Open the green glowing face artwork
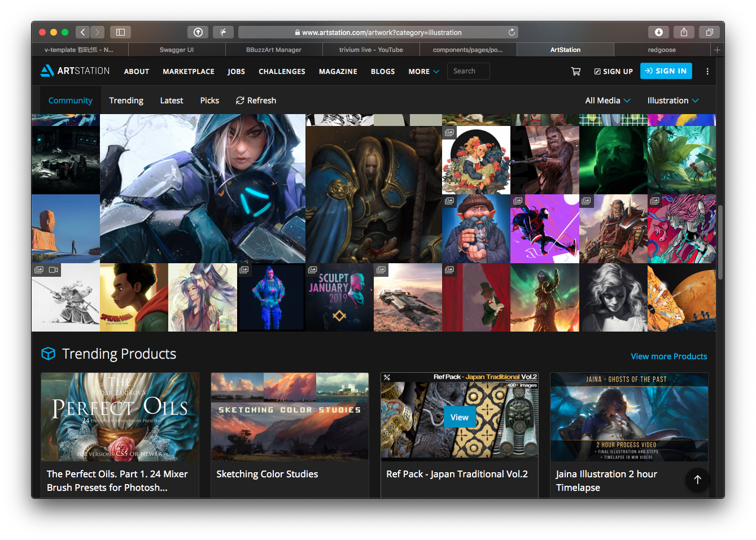 [613, 160]
